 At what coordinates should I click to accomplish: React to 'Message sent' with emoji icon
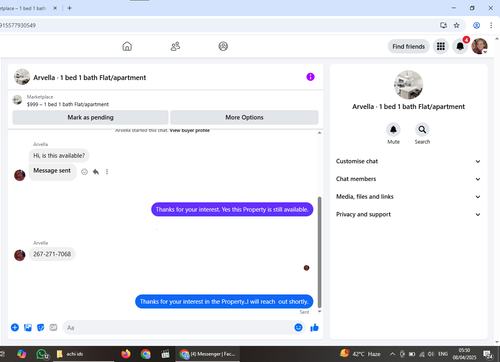[x=84, y=172]
